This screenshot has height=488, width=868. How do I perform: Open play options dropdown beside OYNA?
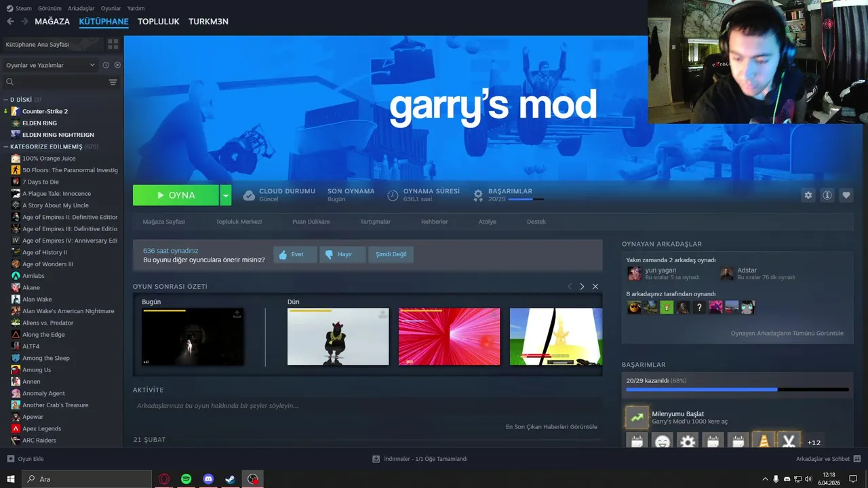point(226,195)
